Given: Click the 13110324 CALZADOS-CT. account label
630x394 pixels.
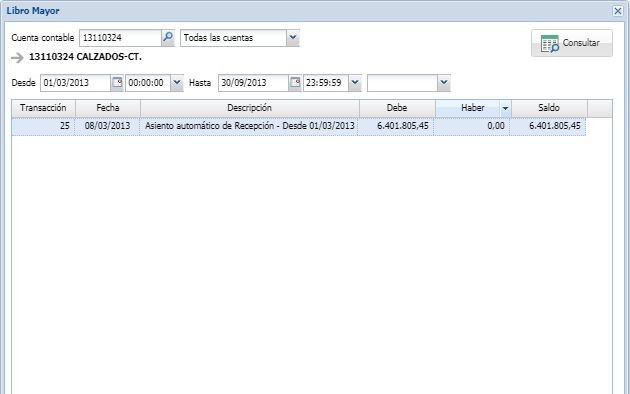Looking at the screenshot, I should pos(85,57).
